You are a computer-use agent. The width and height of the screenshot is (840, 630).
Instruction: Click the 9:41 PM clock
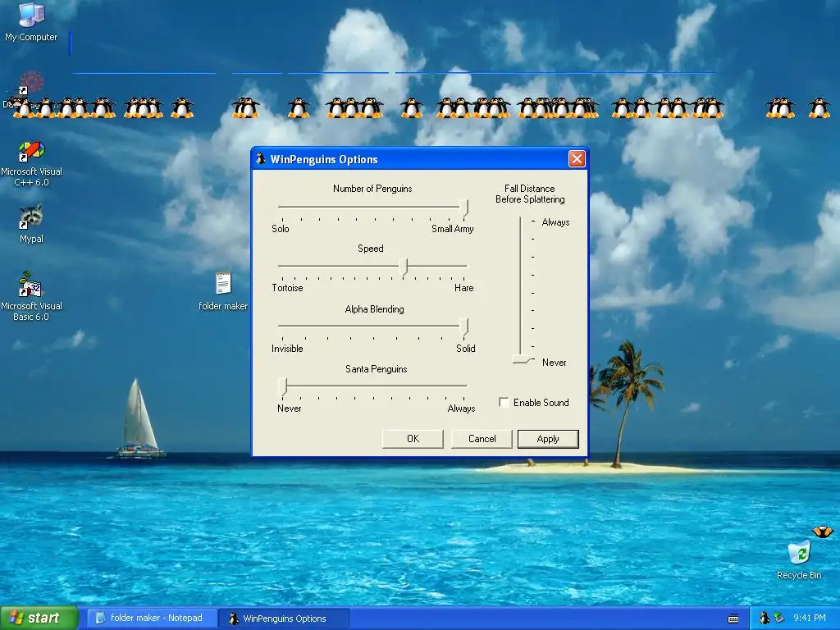(809, 618)
